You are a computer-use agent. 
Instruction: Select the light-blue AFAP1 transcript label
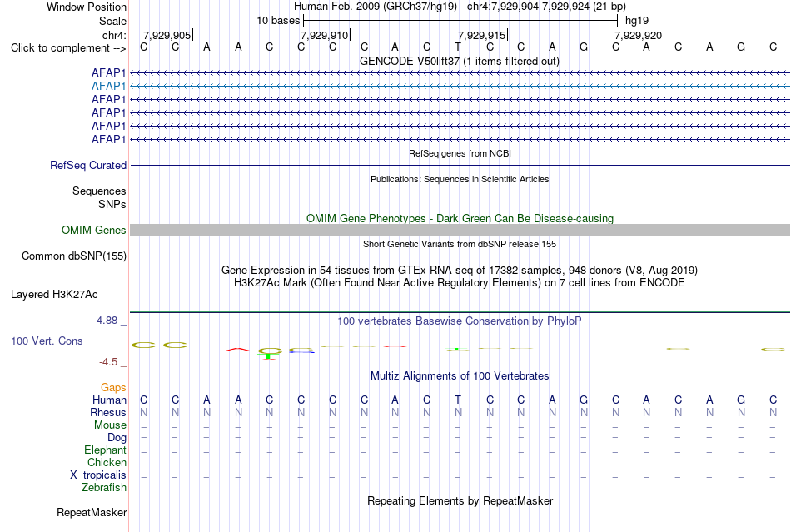point(108,87)
